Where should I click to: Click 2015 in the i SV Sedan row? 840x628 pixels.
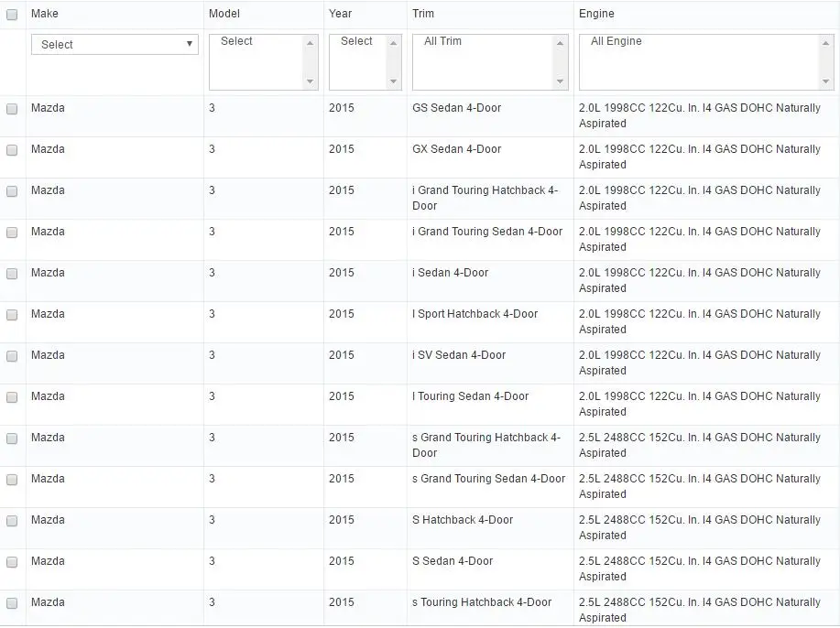(342, 355)
